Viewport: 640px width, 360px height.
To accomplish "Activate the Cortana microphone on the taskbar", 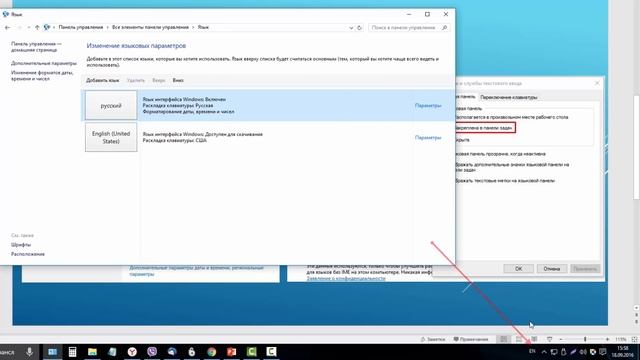I will (29, 351).
